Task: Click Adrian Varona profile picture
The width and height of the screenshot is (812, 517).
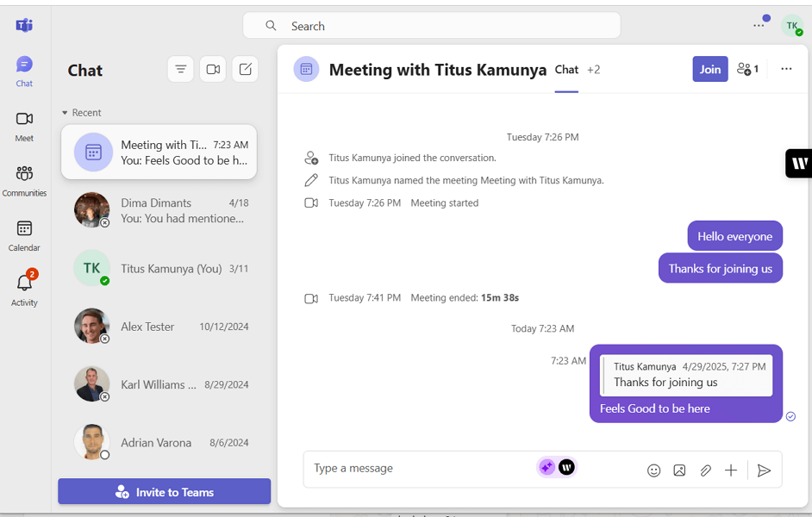Action: (91, 441)
